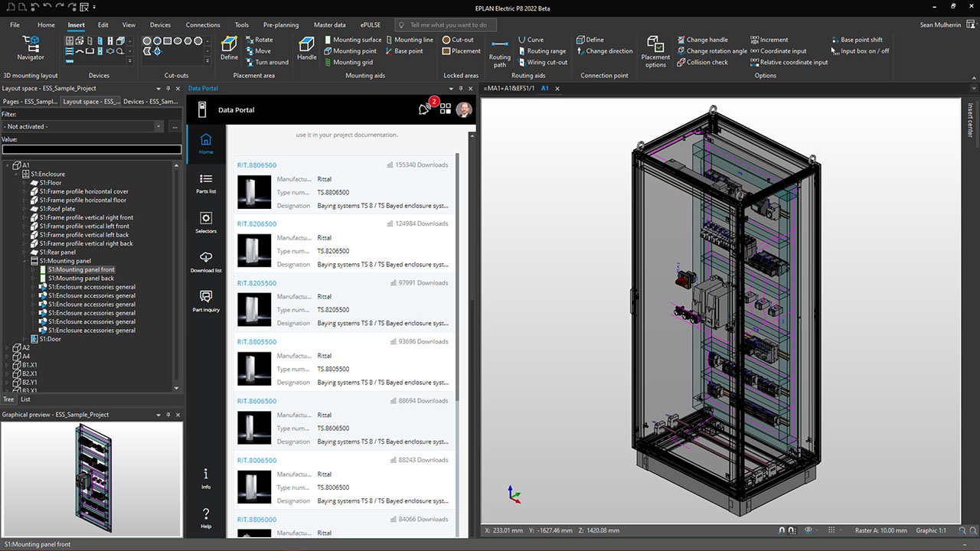Click the Value filter input field
The image size is (980, 551).
pos(92,150)
